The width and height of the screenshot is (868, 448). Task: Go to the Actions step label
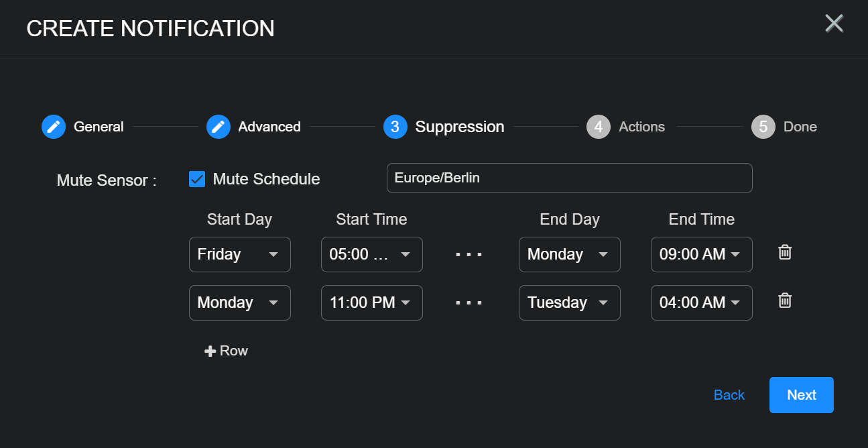click(641, 127)
